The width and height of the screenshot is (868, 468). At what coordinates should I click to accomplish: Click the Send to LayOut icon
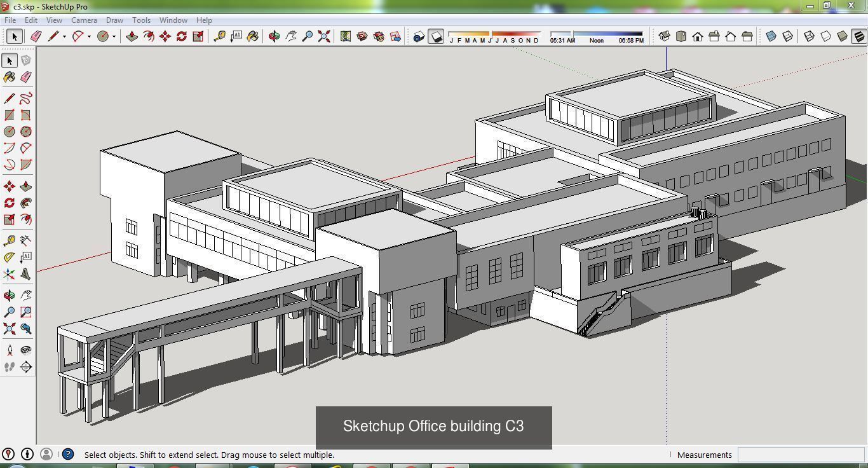(x=395, y=36)
